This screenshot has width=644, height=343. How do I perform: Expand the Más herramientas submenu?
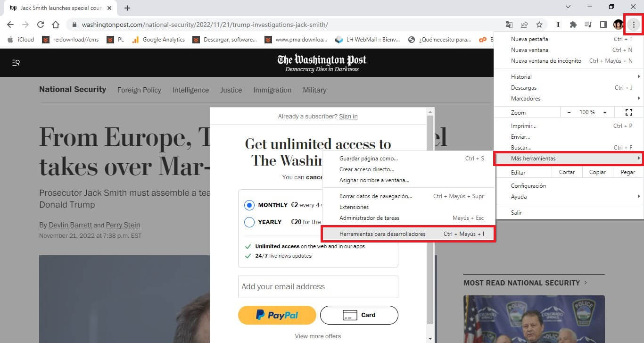569,159
